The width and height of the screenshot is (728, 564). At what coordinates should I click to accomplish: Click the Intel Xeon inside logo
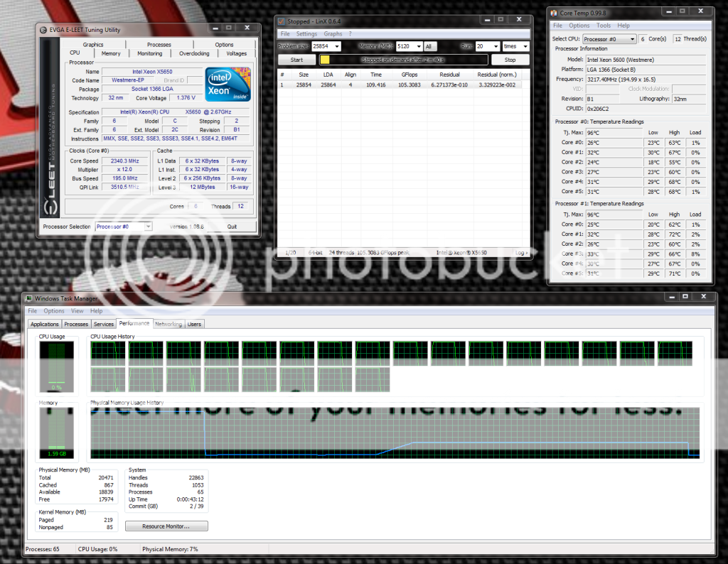tap(228, 84)
